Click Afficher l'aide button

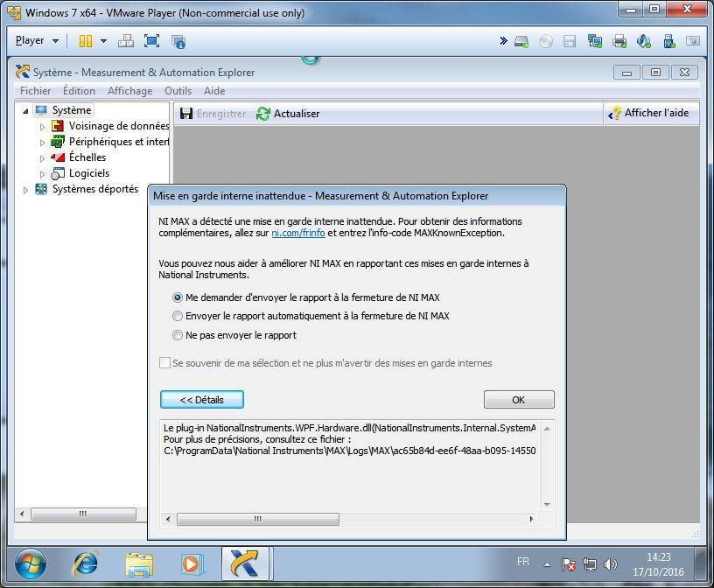point(649,113)
